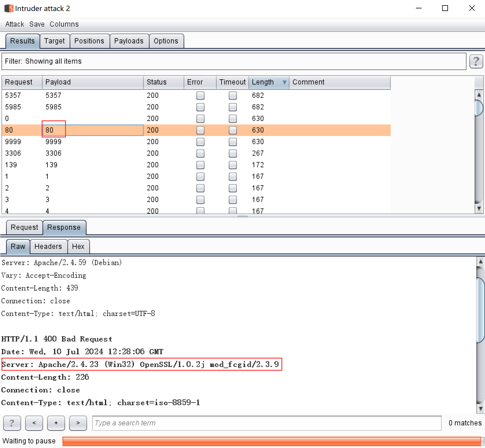Image resolution: width=485 pixels, height=448 pixels.
Task: Click the plus search options button
Action: click(56, 423)
